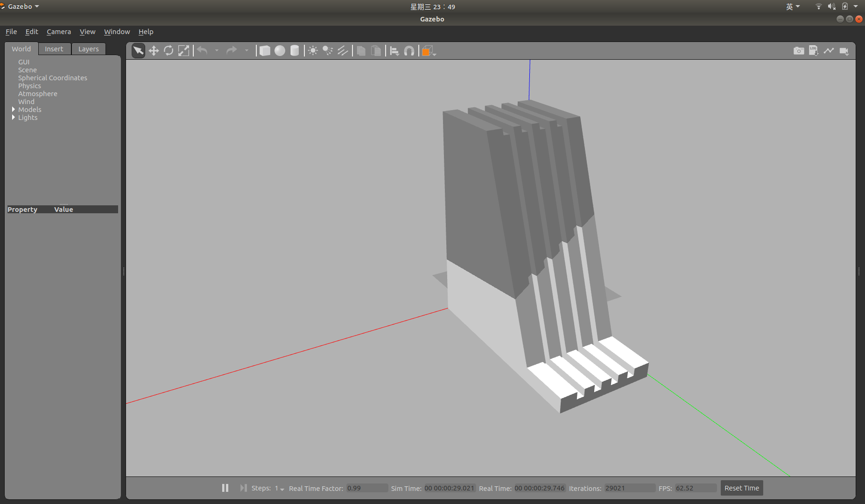Add a spot light to the world
The width and height of the screenshot is (865, 504).
pyautogui.click(x=328, y=50)
